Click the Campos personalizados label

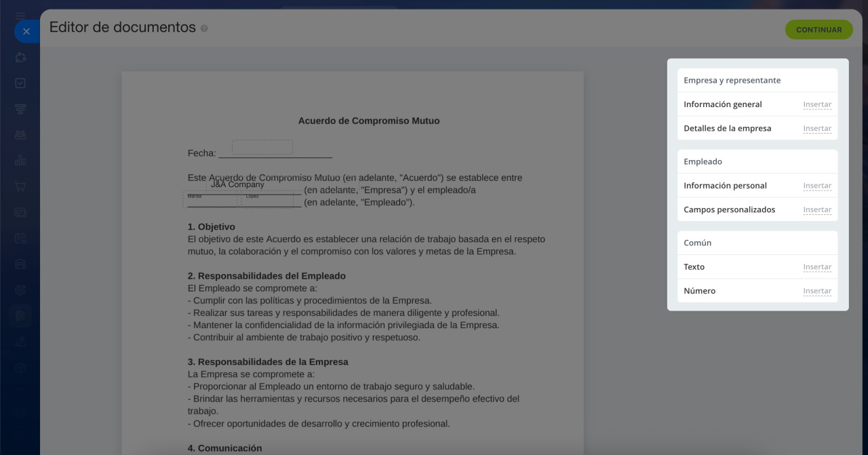[730, 210]
